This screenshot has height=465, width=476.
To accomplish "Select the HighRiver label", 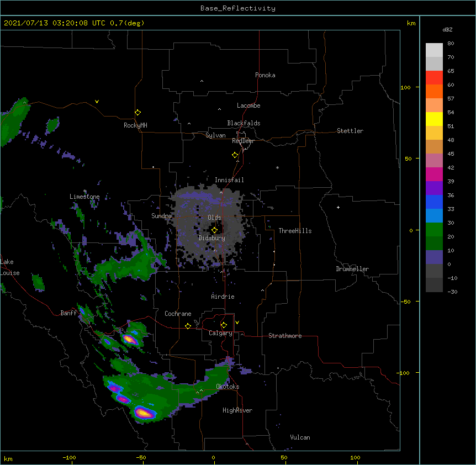I will pos(237,410).
